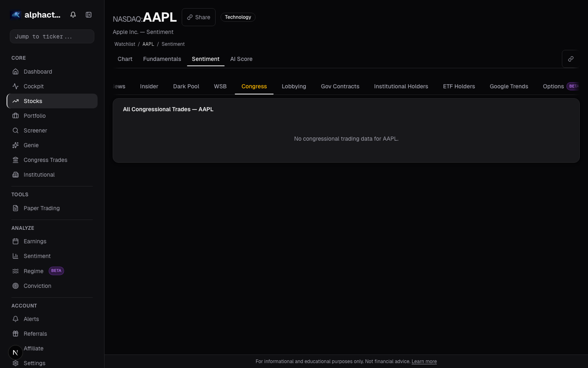The image size is (588, 368).
Task: Open the AI Score tab
Action: (x=241, y=59)
